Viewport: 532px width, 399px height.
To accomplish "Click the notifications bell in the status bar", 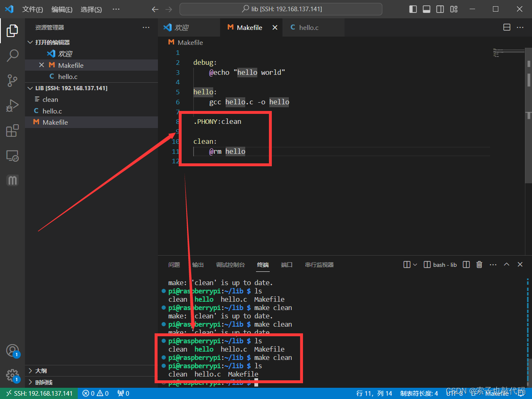I will pyautogui.click(x=521, y=393).
